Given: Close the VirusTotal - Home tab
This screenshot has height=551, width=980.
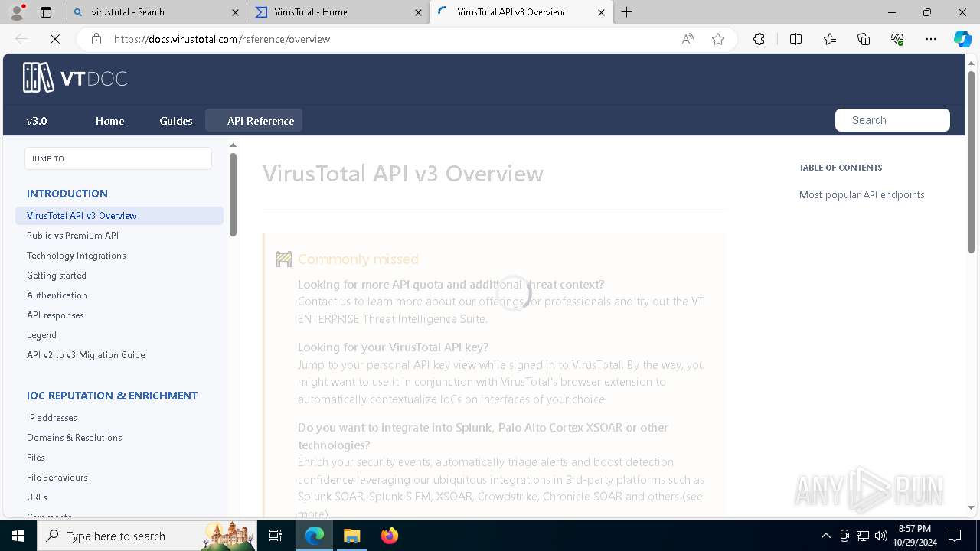Looking at the screenshot, I should coord(418,12).
